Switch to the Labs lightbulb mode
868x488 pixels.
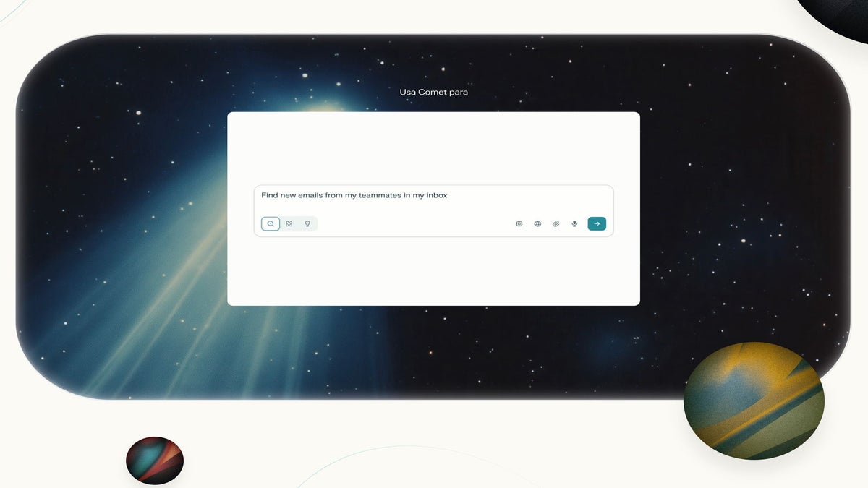click(307, 224)
